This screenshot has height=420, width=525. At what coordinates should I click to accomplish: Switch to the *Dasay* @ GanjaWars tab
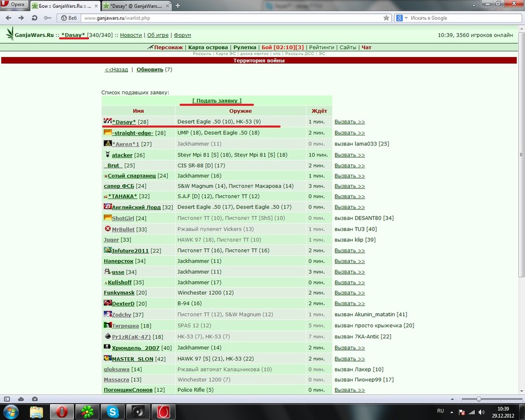(137, 6)
